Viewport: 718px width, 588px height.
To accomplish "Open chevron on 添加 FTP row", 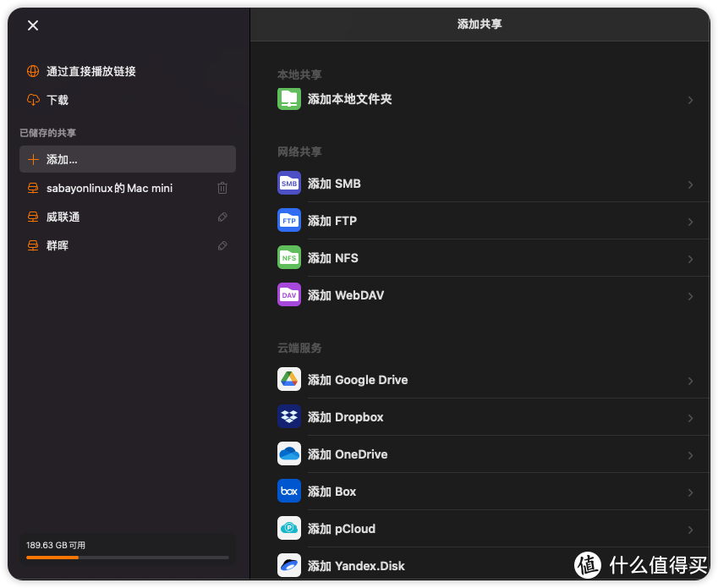I will pos(690,222).
